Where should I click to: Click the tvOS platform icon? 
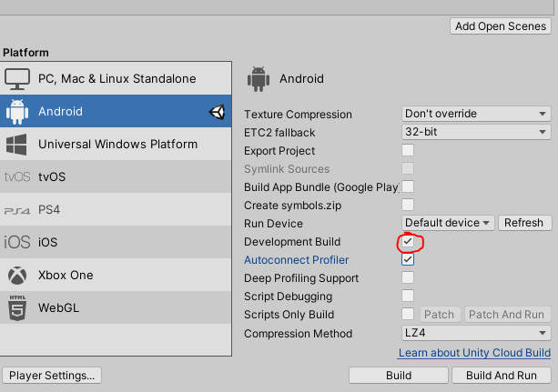pos(17,176)
